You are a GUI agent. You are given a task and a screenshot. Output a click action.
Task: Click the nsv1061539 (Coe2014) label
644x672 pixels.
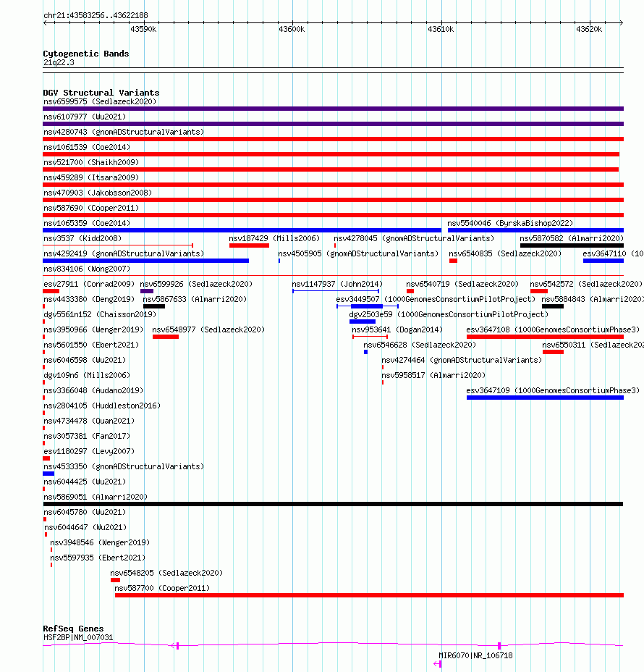[x=87, y=148]
